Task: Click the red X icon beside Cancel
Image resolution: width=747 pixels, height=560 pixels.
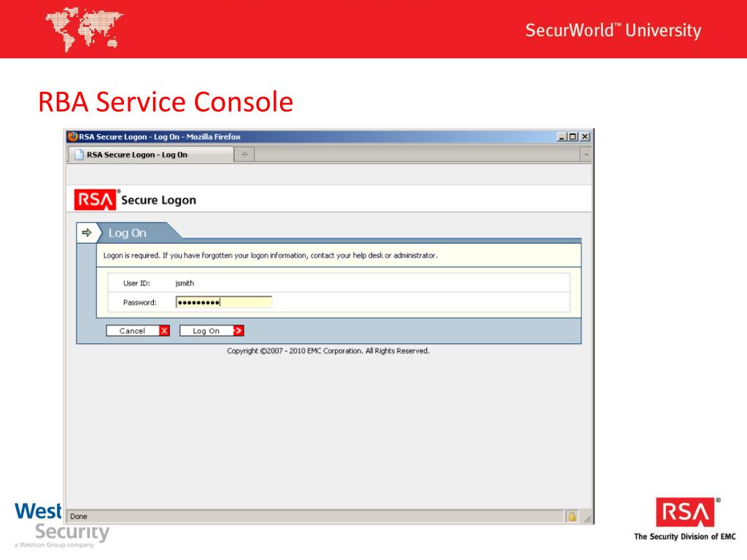Action: click(164, 330)
